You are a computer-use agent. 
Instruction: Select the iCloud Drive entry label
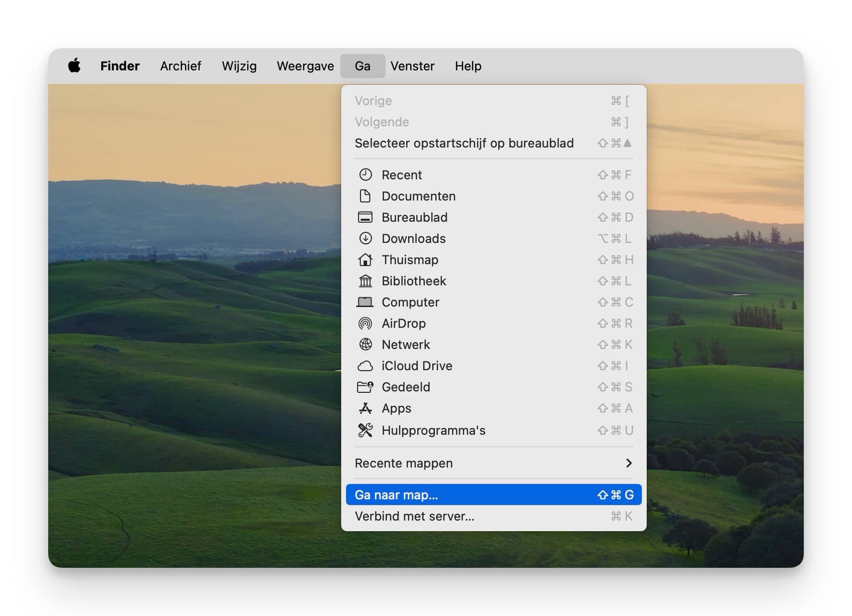(417, 365)
